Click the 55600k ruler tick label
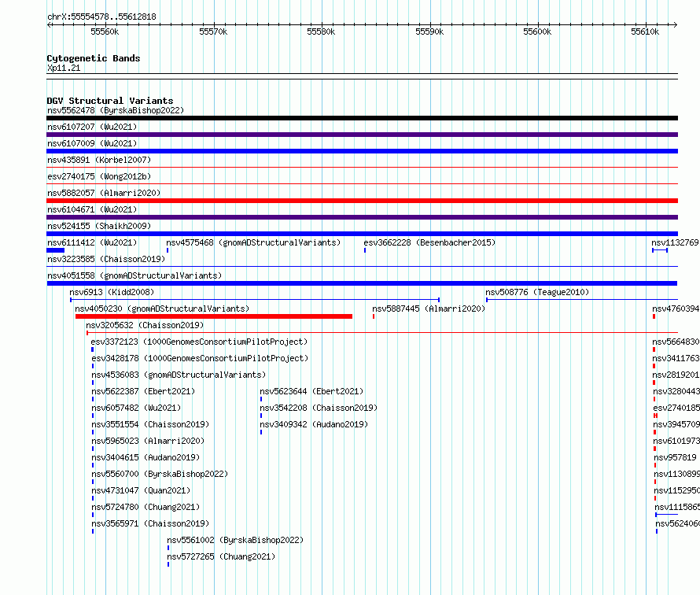Viewport: 700px width, 595px height. 537,31
